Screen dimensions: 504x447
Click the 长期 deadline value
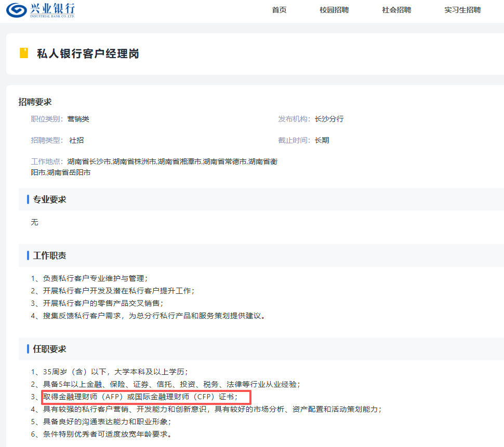click(322, 140)
